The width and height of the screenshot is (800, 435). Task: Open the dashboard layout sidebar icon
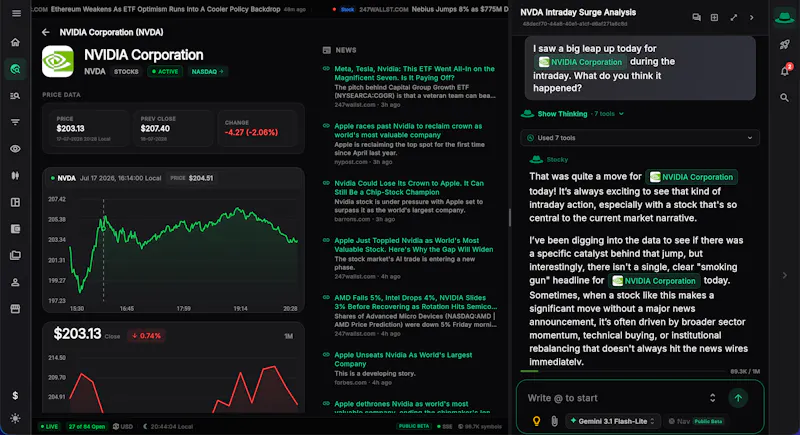point(15,202)
